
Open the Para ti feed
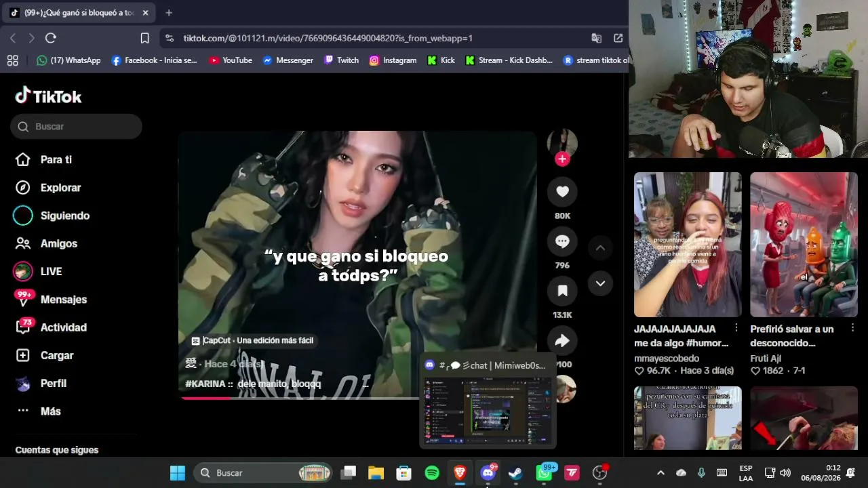43,160
